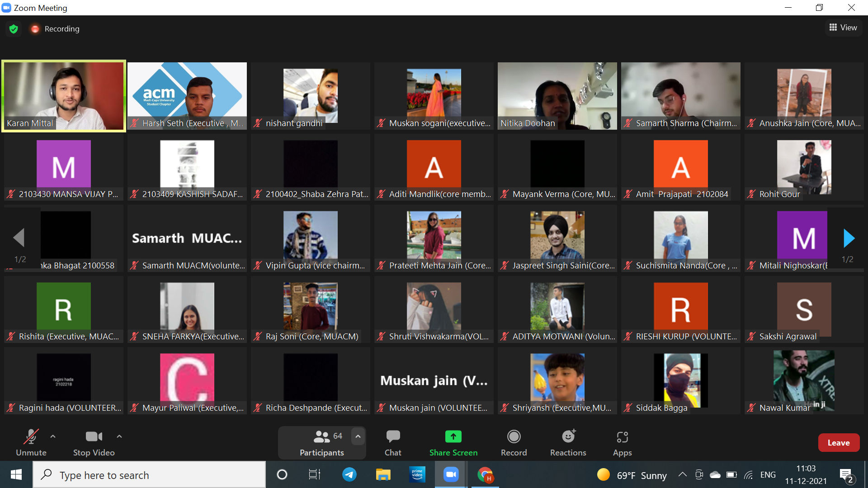Expand video options arrow beside Stop Video
The height and width of the screenshot is (488, 868).
coord(119,436)
